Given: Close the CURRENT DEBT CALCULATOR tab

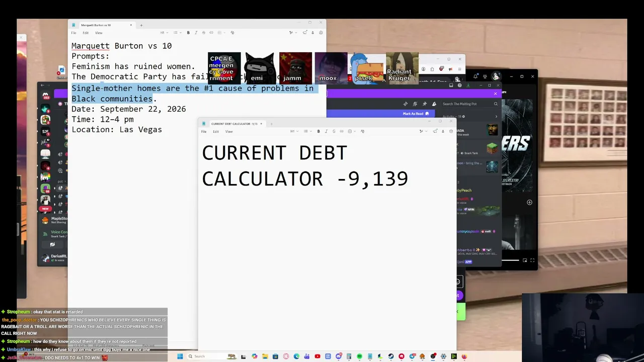Looking at the screenshot, I should pos(261,124).
